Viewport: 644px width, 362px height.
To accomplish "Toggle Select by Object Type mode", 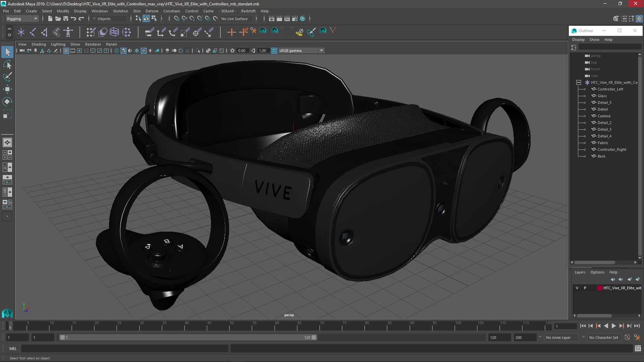I will (x=146, y=19).
